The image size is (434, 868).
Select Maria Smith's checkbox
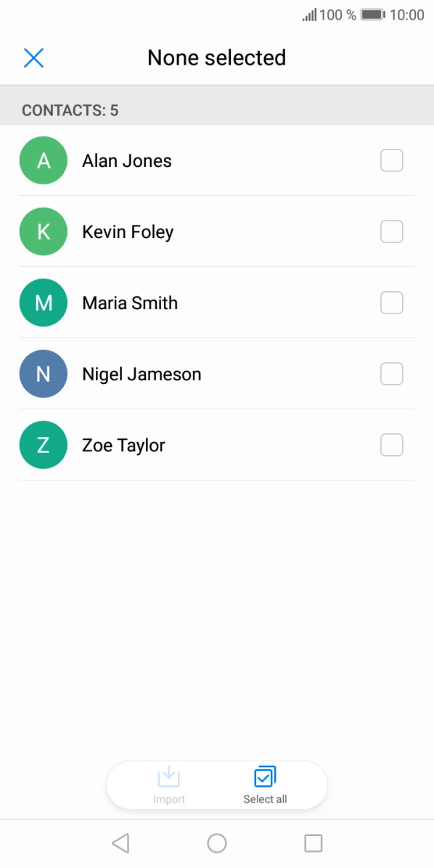[x=391, y=302]
